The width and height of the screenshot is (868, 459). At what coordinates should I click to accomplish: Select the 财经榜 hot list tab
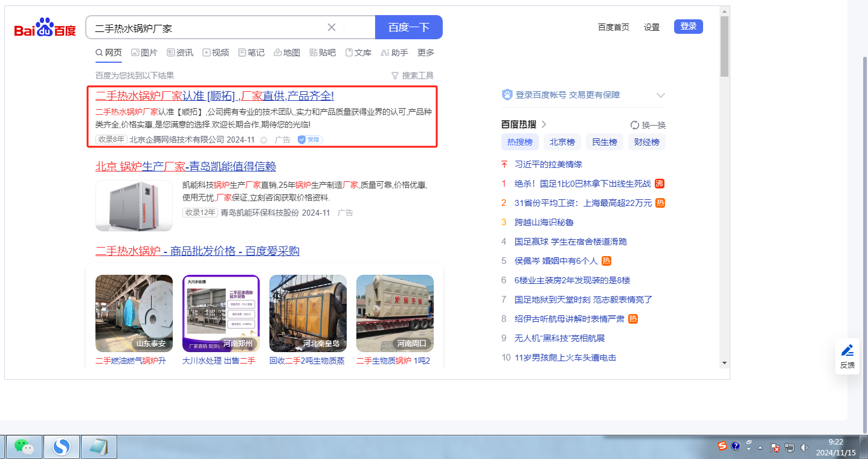pos(646,143)
